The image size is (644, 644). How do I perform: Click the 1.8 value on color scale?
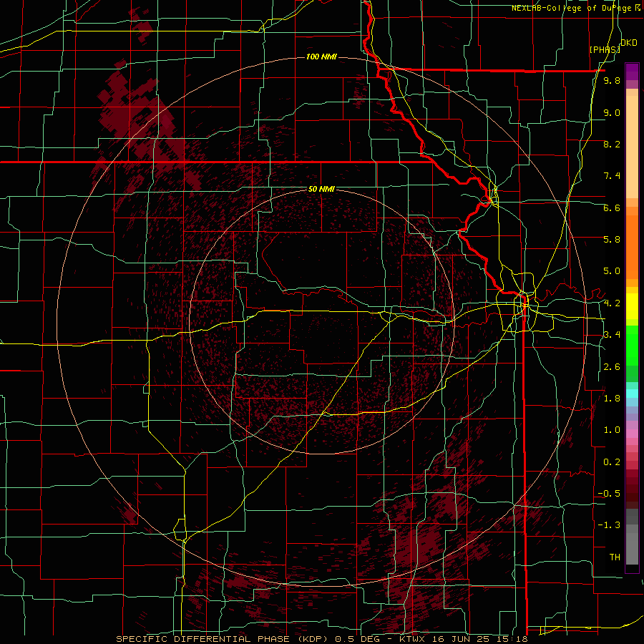pos(612,399)
